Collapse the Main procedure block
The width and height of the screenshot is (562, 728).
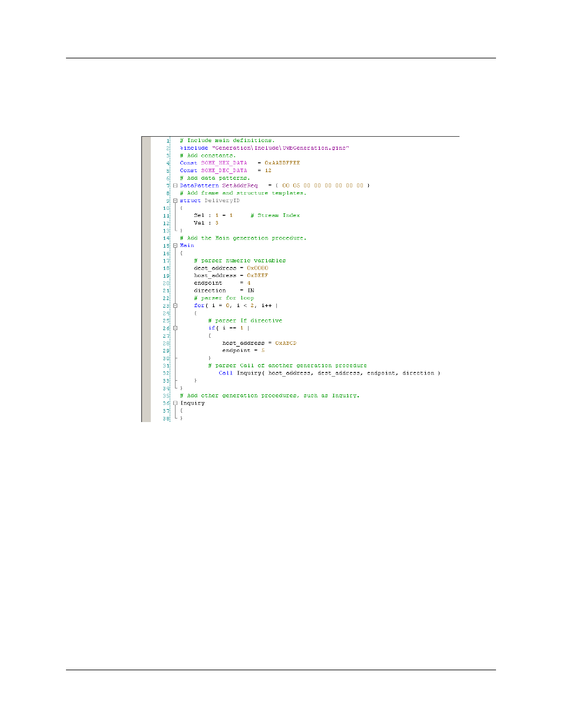(x=175, y=246)
